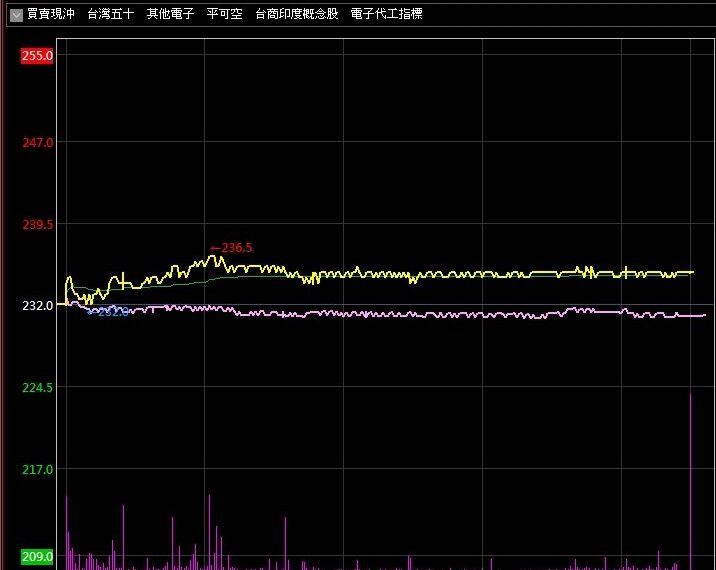Click the yellow price line at right end
The width and height of the screenshot is (716, 570).
(x=690, y=272)
